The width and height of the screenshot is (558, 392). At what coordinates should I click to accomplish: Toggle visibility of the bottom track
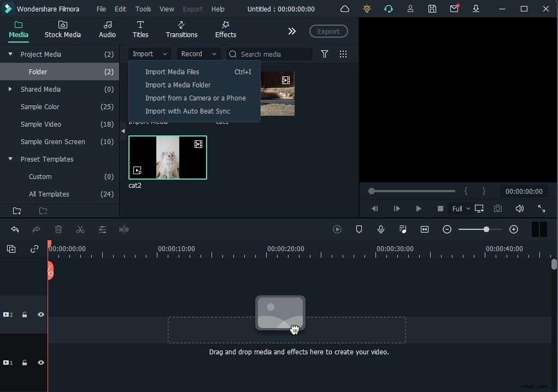[41, 363]
